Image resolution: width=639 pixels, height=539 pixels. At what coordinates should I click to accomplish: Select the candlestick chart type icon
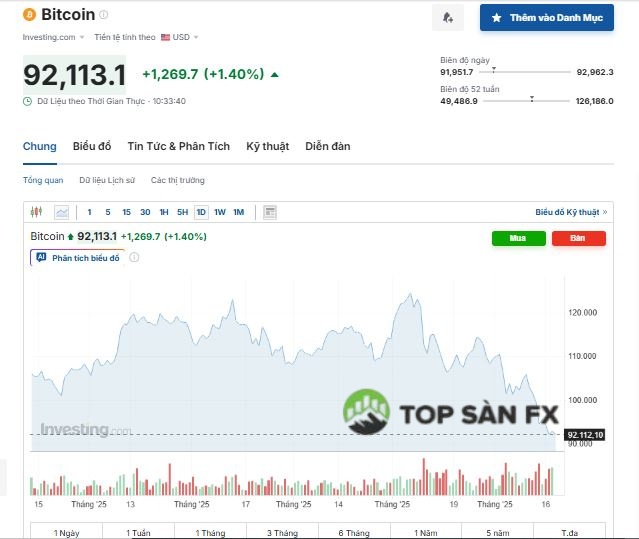[38, 212]
